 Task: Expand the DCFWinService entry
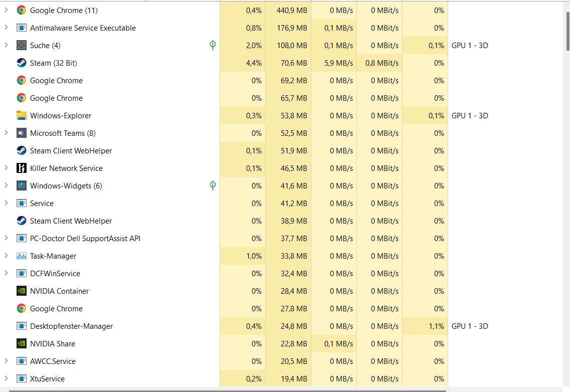tap(6, 273)
